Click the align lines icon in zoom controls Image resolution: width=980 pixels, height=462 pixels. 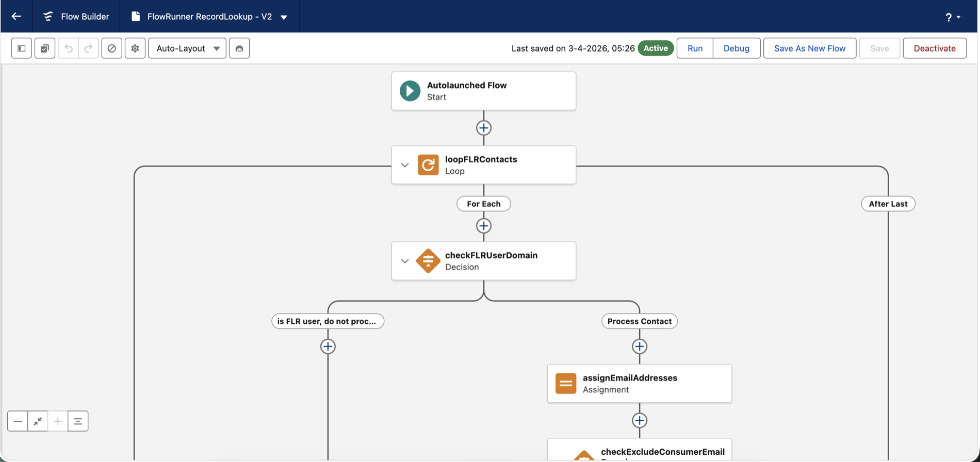point(78,421)
